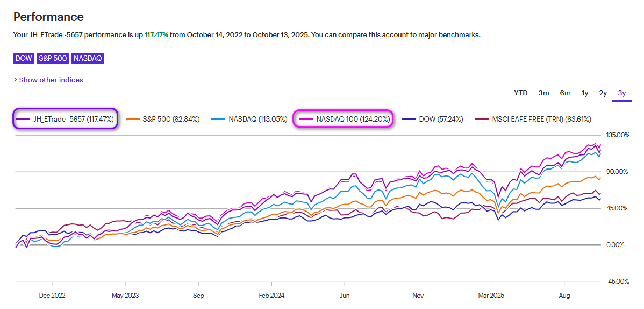
Task: Switch to the 3m time range
Action: (543, 93)
